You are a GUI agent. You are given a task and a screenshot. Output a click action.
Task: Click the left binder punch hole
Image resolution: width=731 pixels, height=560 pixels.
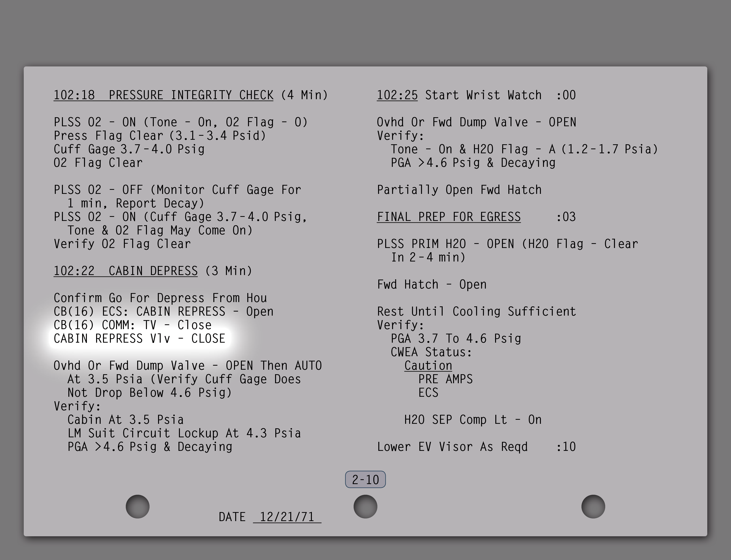(x=138, y=506)
